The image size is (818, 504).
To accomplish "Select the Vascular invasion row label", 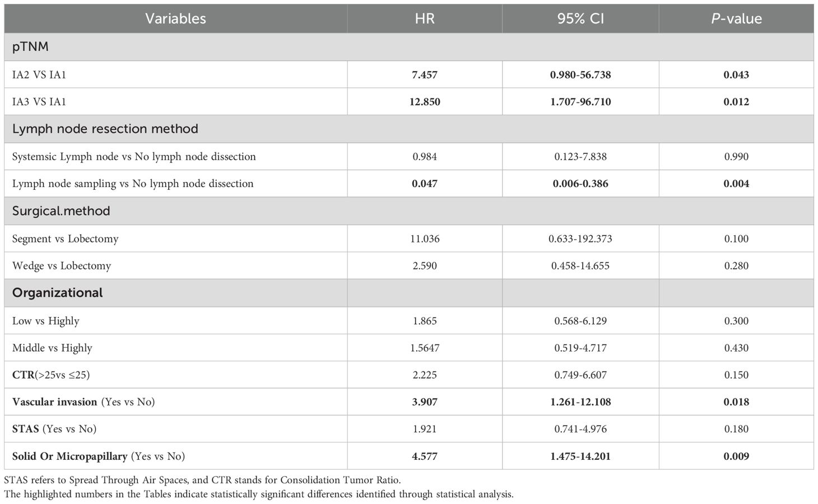I will (x=83, y=402).
